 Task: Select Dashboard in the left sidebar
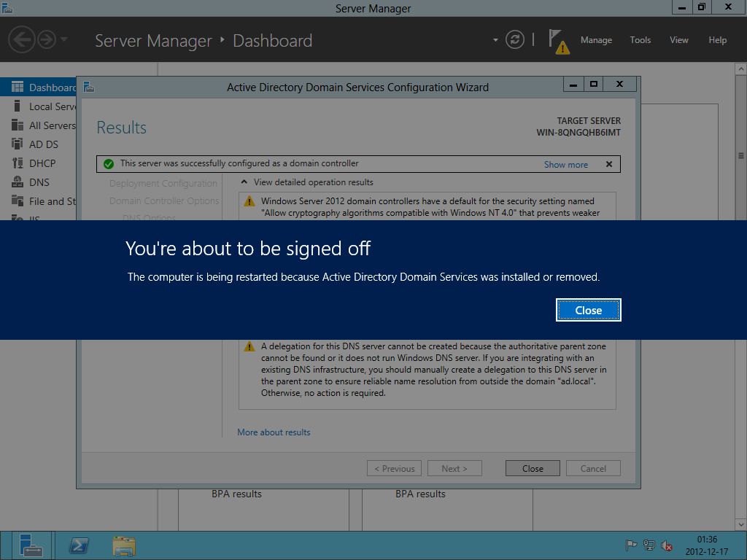pyautogui.click(x=38, y=87)
